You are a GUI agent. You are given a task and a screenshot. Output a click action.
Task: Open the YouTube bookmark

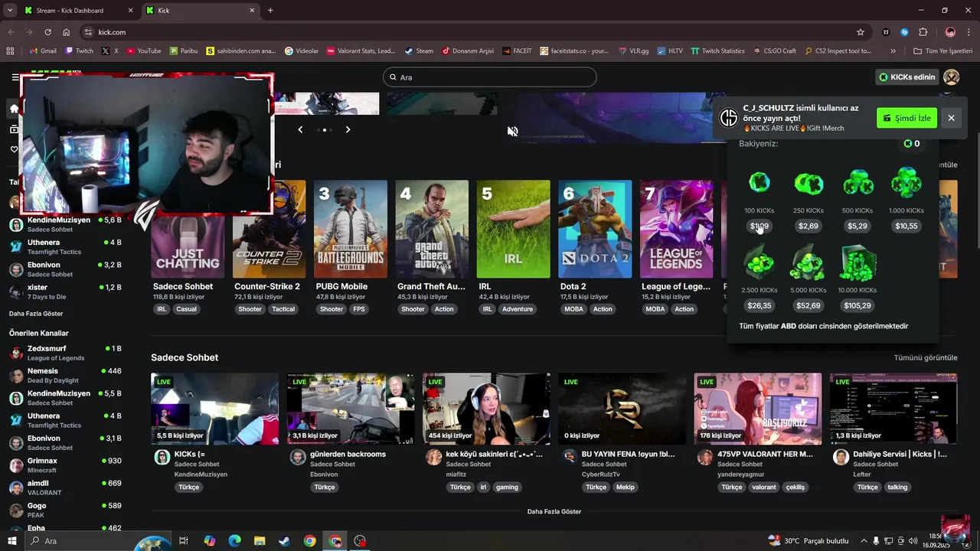click(144, 51)
